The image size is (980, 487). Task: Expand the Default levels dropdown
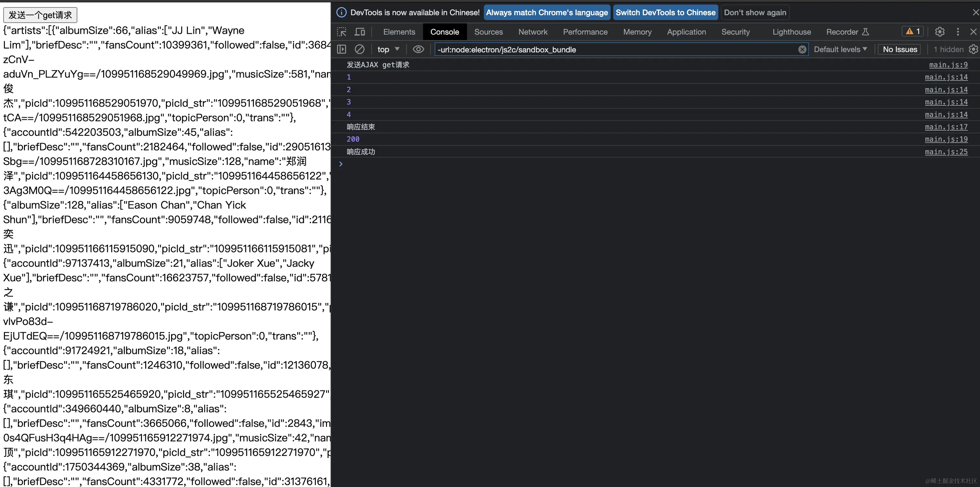[840, 50]
